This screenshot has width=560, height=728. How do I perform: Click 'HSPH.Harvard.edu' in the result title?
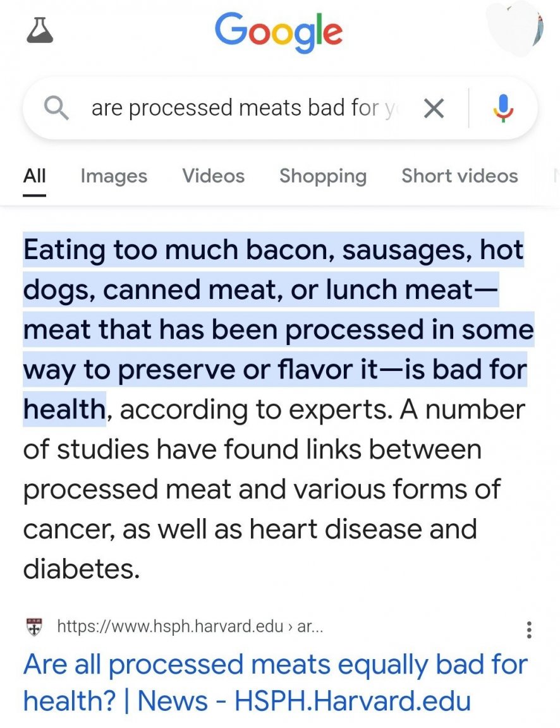pos(353,701)
